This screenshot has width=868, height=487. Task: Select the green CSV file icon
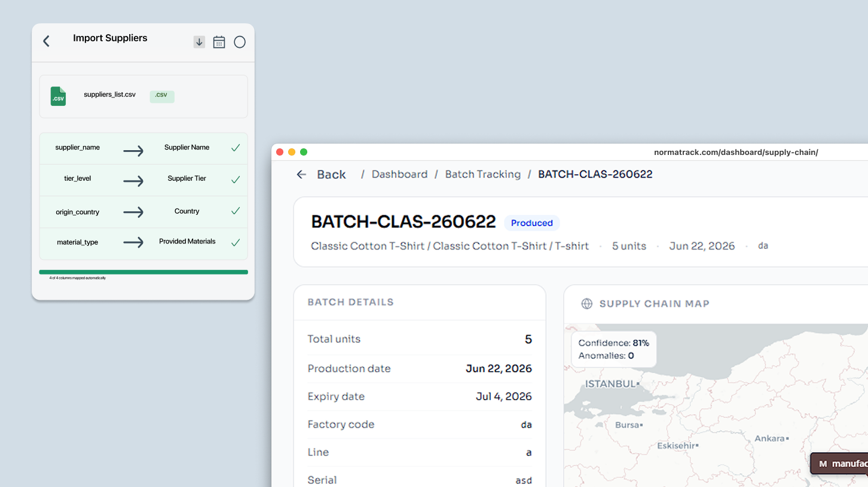(58, 96)
